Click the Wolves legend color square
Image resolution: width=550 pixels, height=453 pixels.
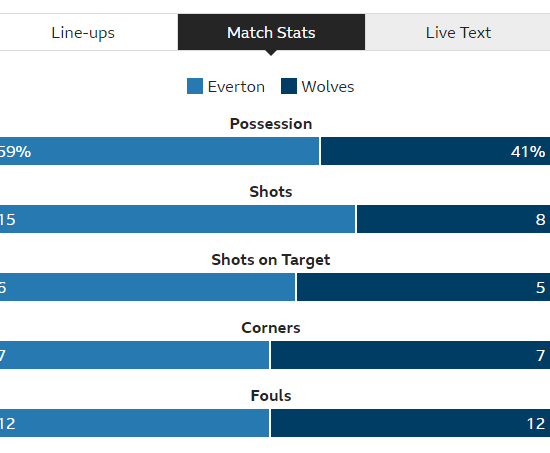point(289,86)
